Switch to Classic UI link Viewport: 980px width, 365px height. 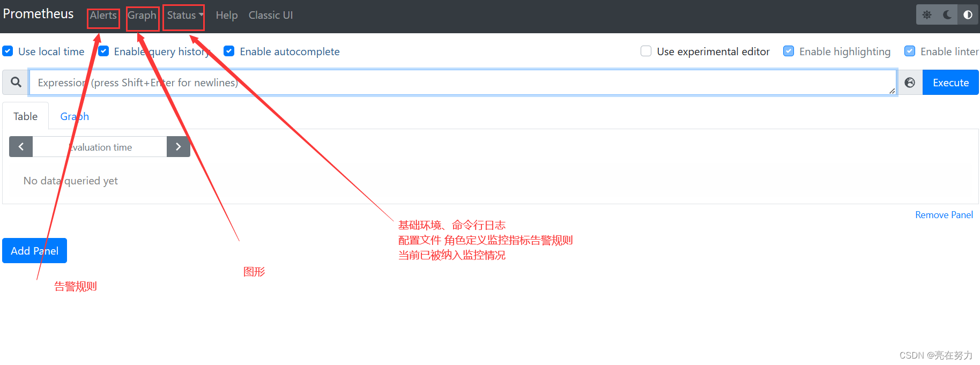[x=271, y=15]
